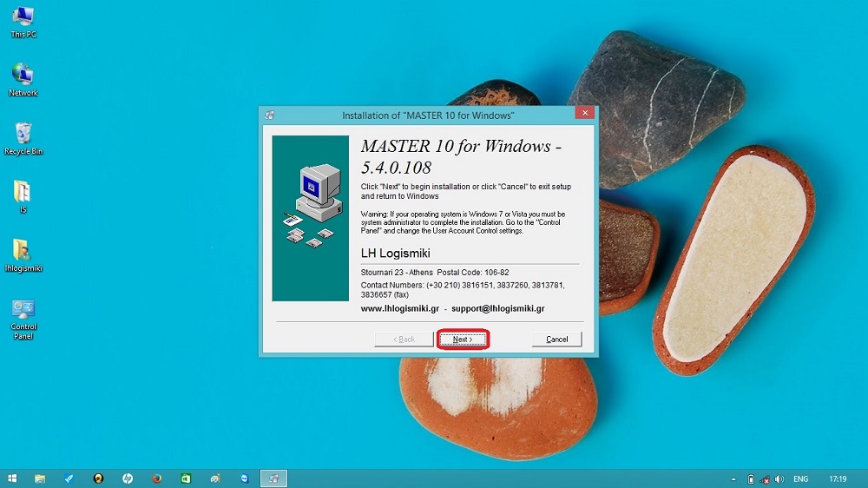Click the 17:19 taskbar clock
The height and width of the screenshot is (488, 868).
pyautogui.click(x=838, y=479)
